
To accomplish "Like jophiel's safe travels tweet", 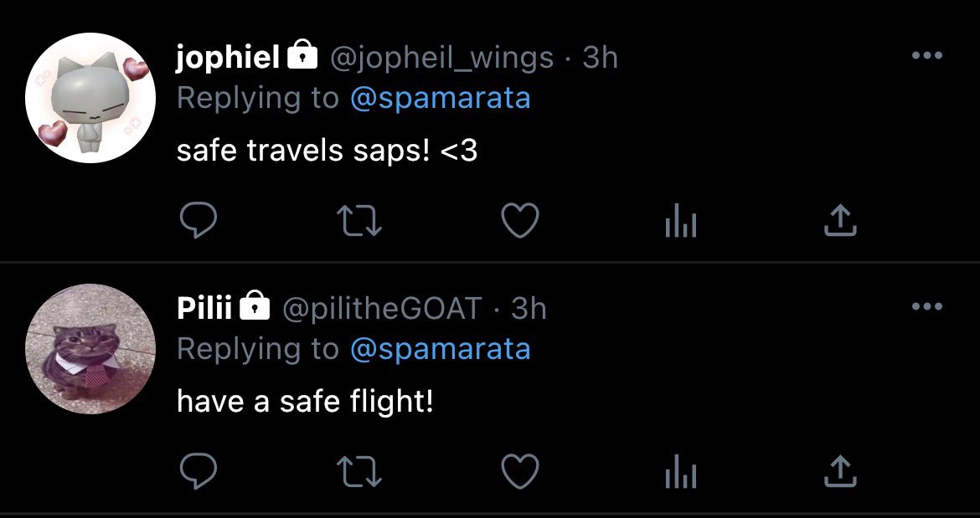I will (520, 222).
